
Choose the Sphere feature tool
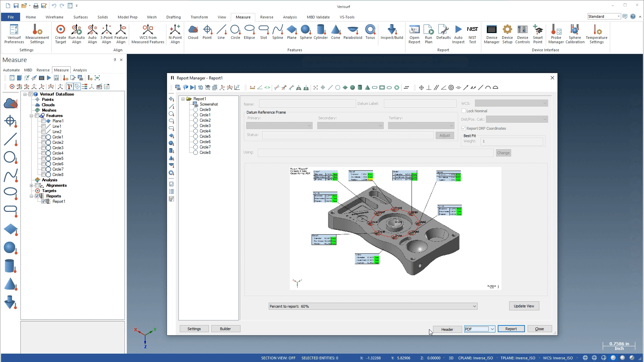click(306, 32)
